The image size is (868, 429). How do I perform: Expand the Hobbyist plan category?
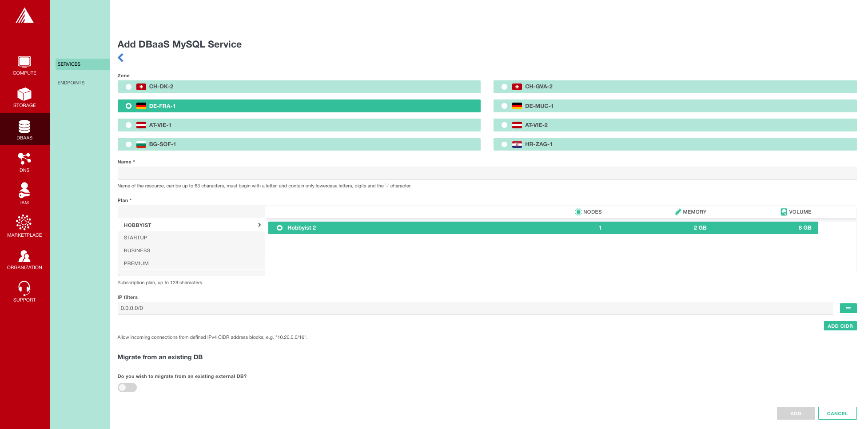(191, 225)
